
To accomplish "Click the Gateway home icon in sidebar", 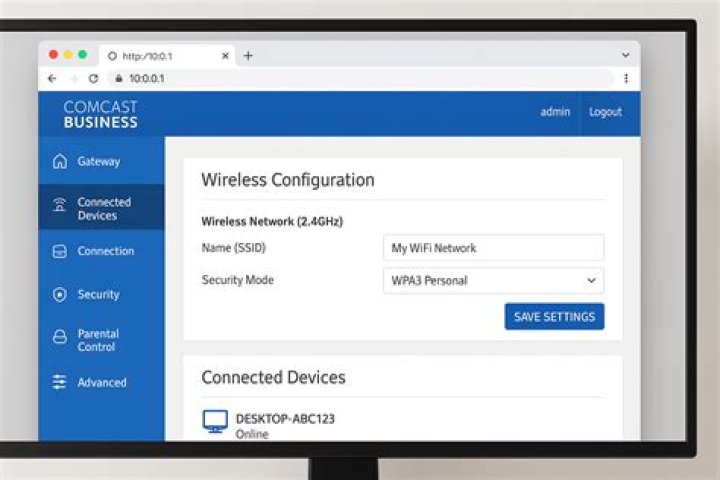I will (x=60, y=161).
